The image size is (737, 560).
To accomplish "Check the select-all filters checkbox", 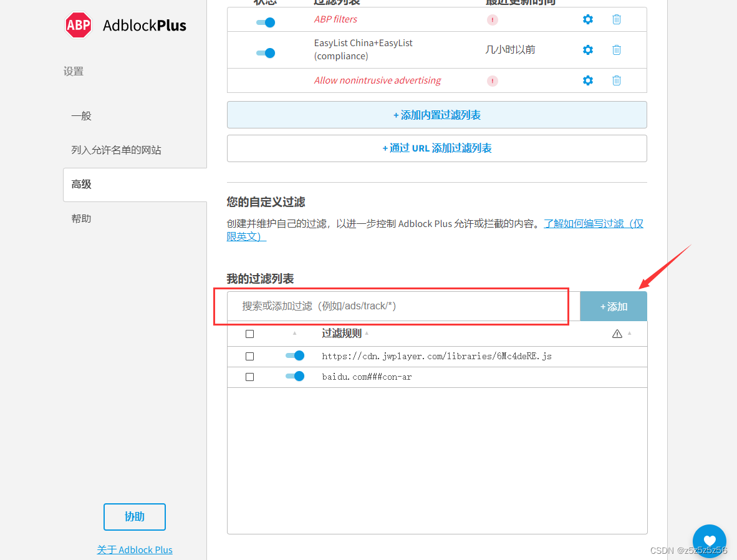I will point(249,334).
